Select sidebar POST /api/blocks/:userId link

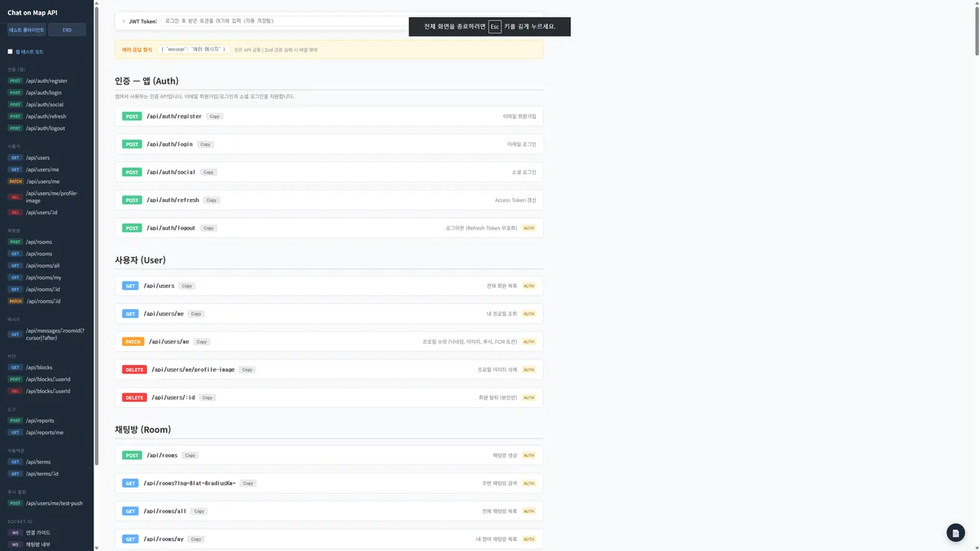[46, 379]
